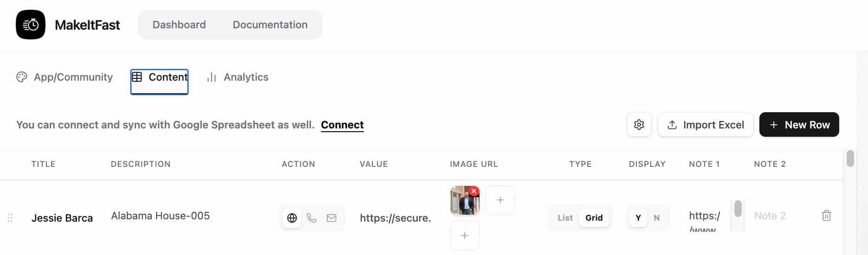Add image using plus box beside thumbnail
This screenshot has height=255, width=868.
tap(500, 200)
